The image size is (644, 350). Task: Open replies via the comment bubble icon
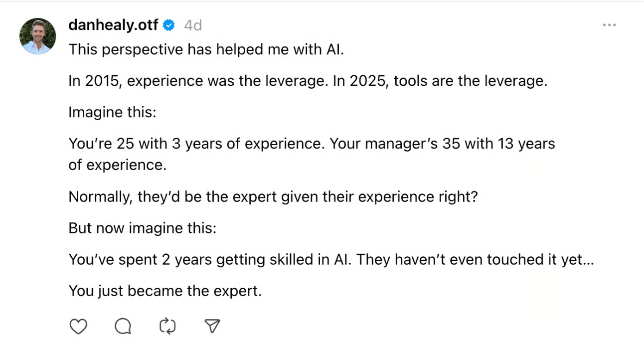click(123, 326)
